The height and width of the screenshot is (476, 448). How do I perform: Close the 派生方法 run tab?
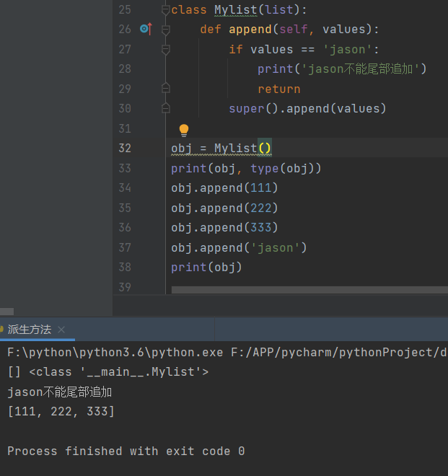pos(61,330)
